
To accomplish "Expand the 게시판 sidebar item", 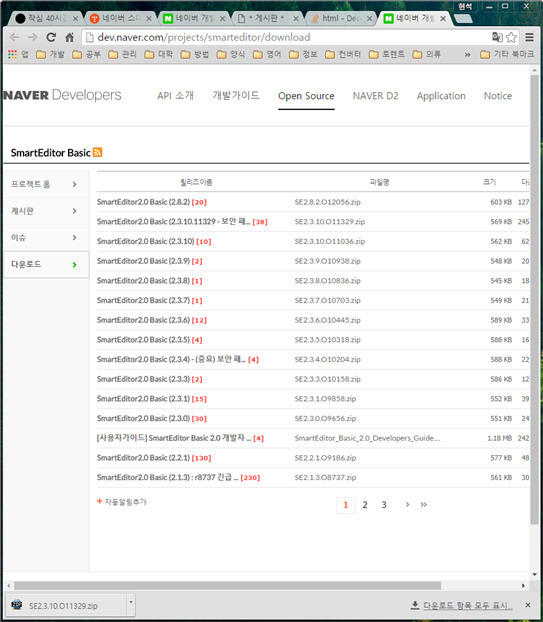I will [x=46, y=211].
